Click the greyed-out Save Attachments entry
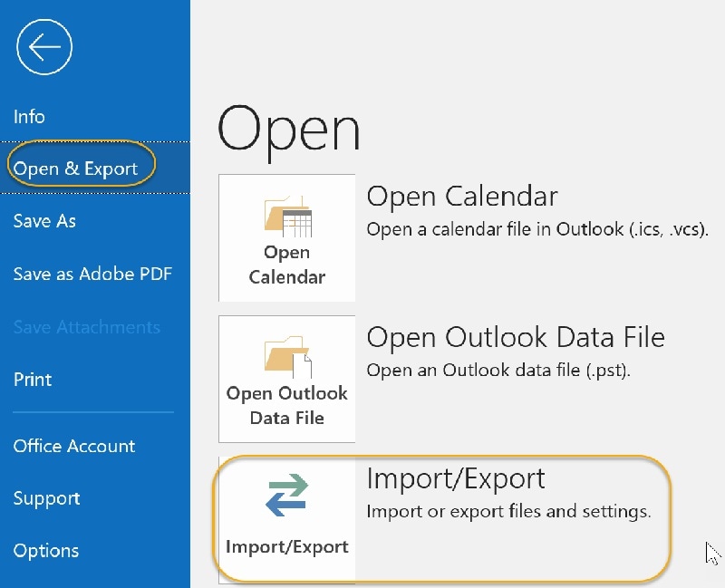The width and height of the screenshot is (725, 588). pos(87,327)
